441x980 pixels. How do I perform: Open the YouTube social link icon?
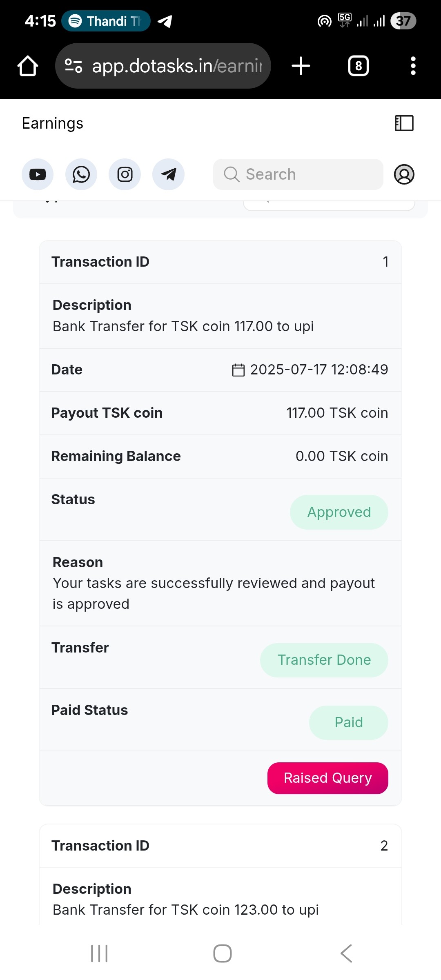pos(38,174)
